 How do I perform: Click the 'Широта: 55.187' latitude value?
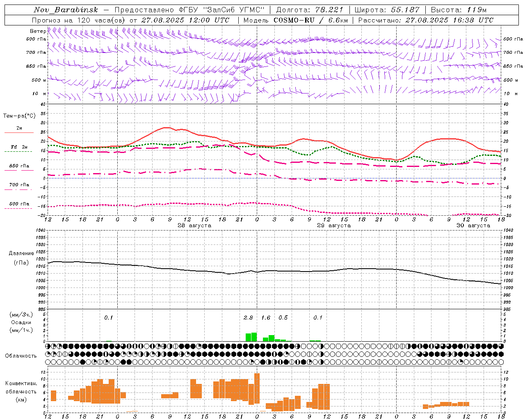(x=387, y=10)
